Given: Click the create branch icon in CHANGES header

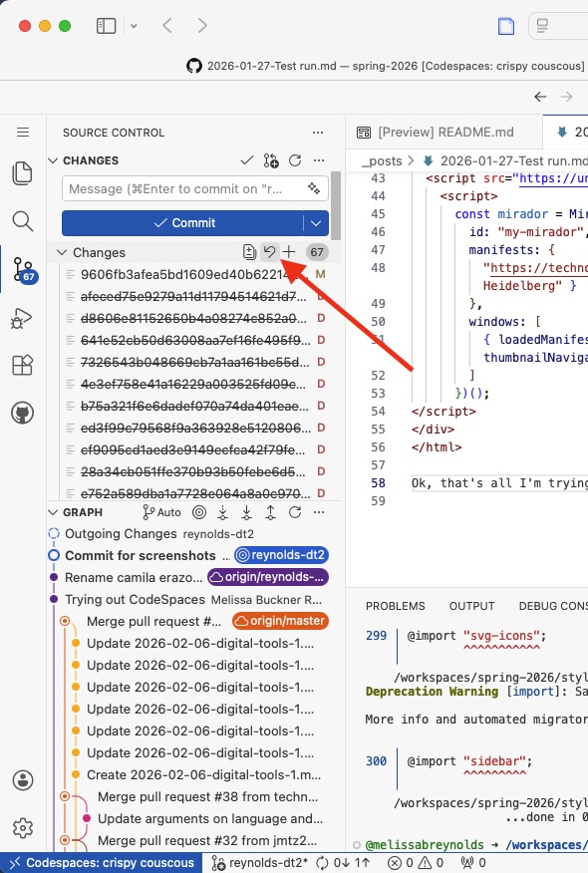Looking at the screenshot, I should pyautogui.click(x=271, y=160).
